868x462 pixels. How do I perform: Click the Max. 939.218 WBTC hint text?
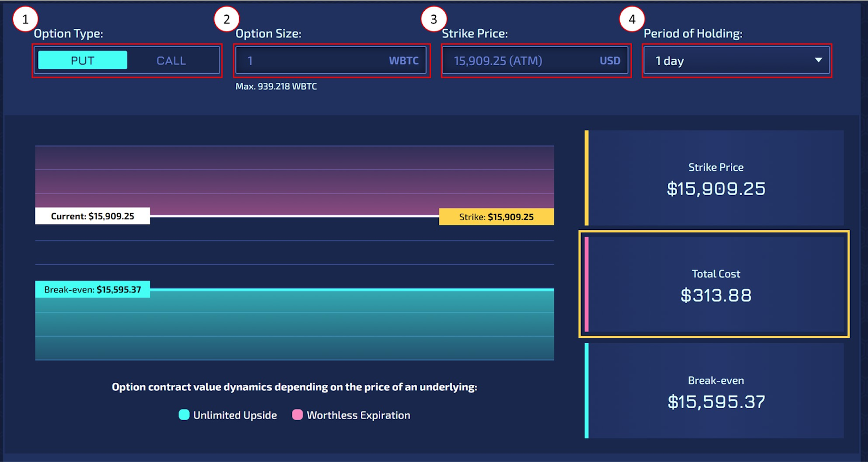click(276, 86)
